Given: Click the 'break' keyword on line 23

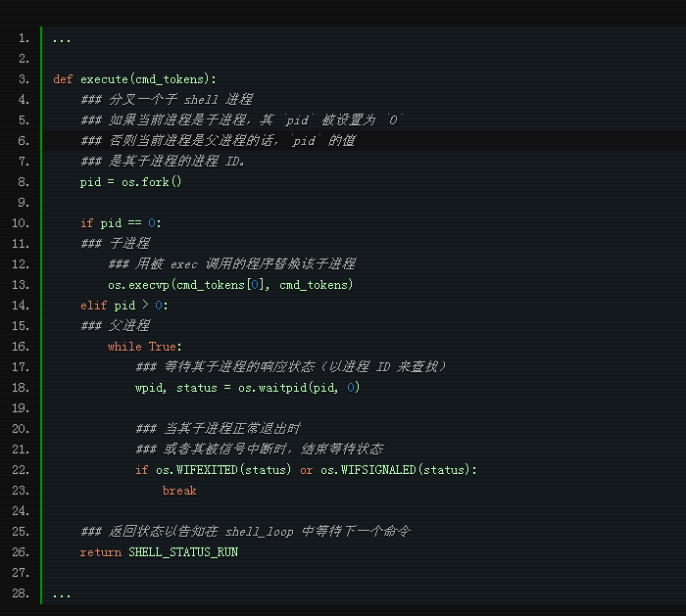Looking at the screenshot, I should pos(179,491).
